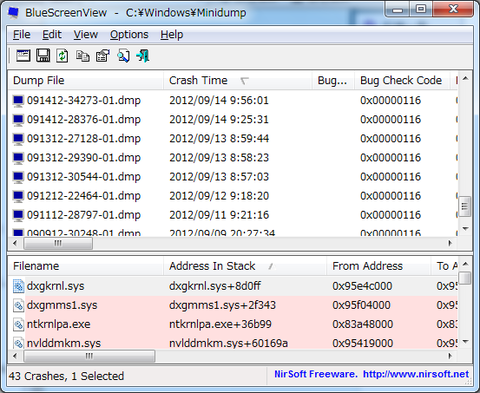Click the file icon beside ntkrnlpa.exe
Viewport: 480px width, 393px height.
18,324
